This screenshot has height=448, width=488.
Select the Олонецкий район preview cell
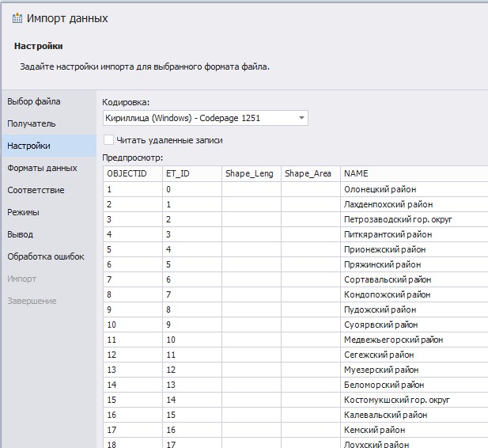tap(380, 189)
